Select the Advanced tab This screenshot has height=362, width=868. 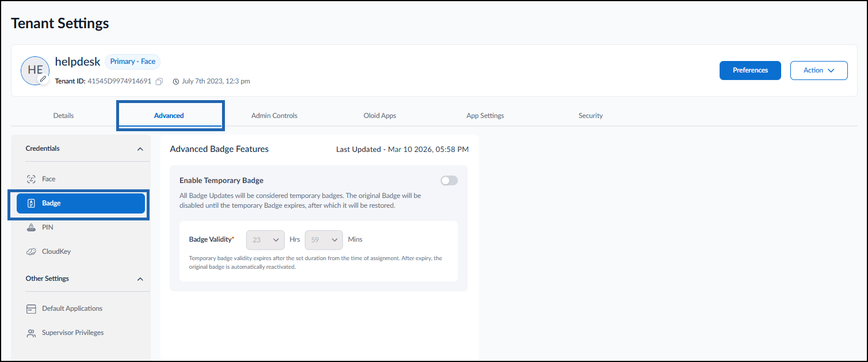tap(169, 116)
